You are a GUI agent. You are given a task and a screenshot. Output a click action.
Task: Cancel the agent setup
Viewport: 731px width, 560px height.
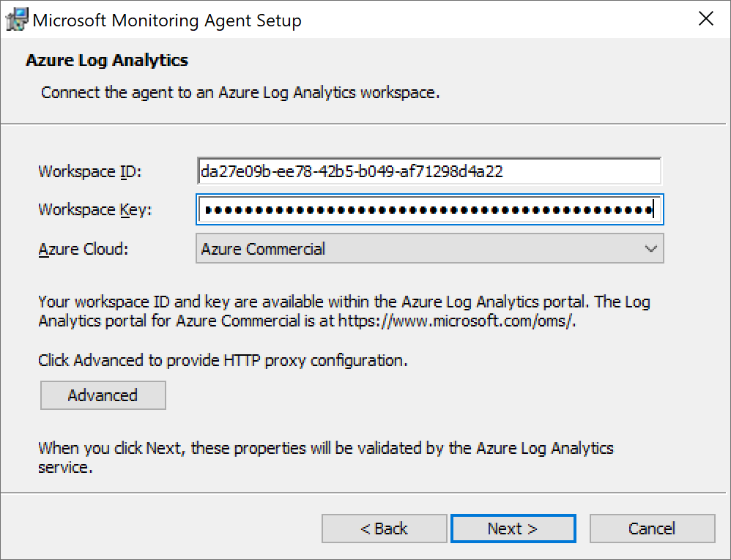pos(652,529)
